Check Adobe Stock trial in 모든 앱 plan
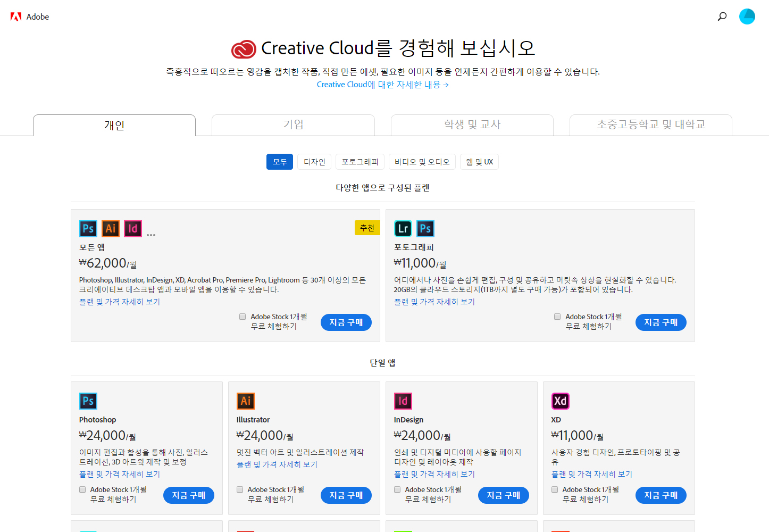Image resolution: width=769 pixels, height=532 pixels. [x=243, y=317]
